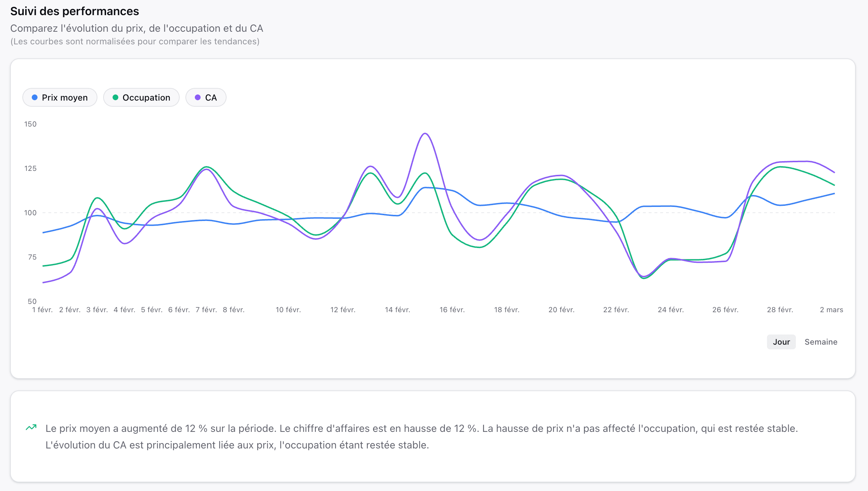Click the 1 févr. axis label
868x491 pixels.
(42, 310)
